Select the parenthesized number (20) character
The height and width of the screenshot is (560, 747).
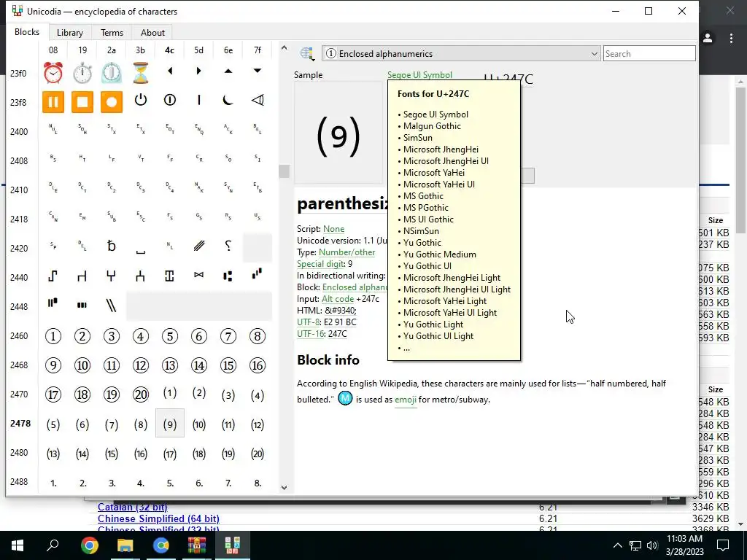pyautogui.click(x=258, y=454)
